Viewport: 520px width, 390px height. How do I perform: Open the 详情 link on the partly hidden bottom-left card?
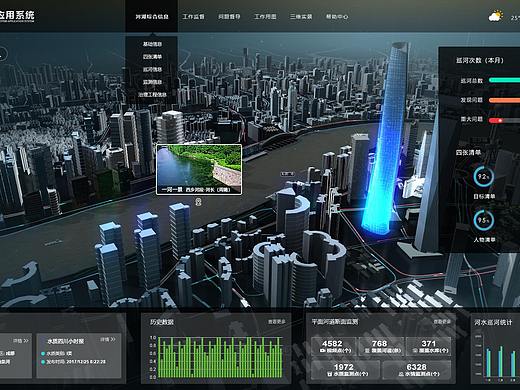21,341
